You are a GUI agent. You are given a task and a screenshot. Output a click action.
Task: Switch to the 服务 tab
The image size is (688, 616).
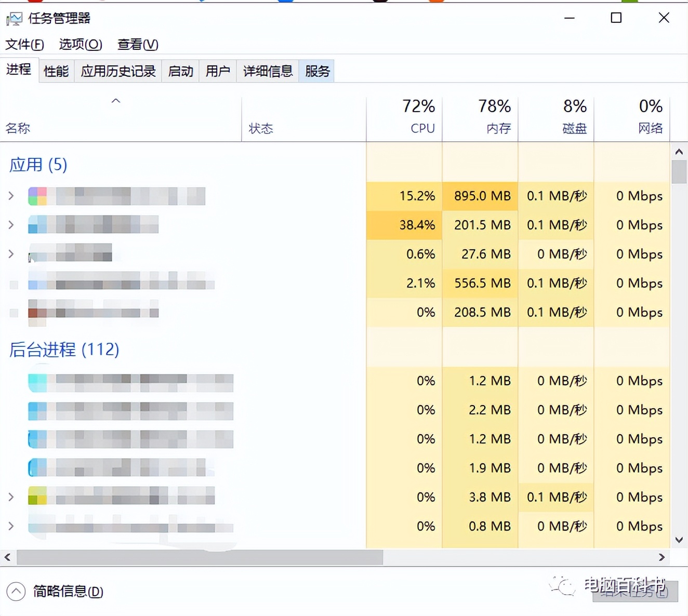tap(316, 71)
